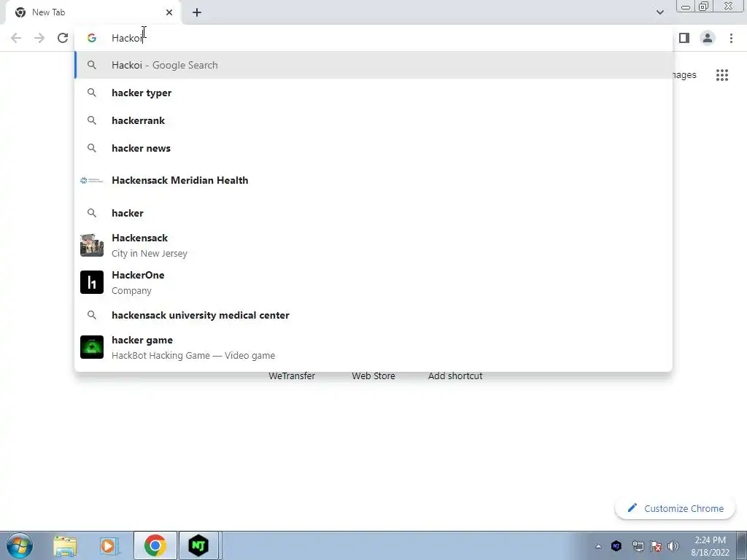The width and height of the screenshot is (747, 560).
Task: Click the search icon beside 'hacker news'
Action: point(92,148)
